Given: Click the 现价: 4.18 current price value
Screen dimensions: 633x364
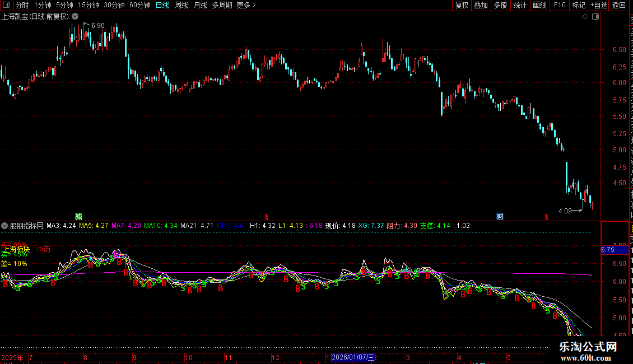Looking at the screenshot, I should tap(341, 226).
